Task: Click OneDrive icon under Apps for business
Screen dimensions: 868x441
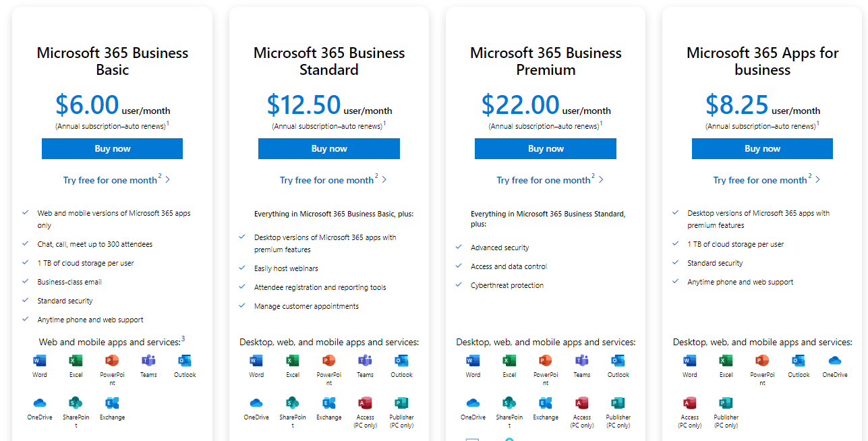Action: tap(834, 361)
